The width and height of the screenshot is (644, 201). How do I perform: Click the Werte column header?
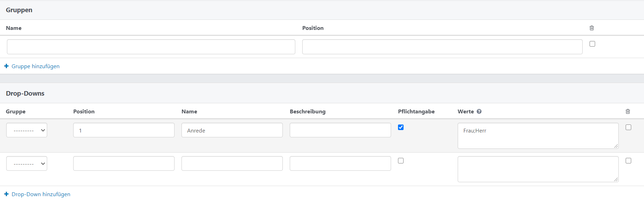pyautogui.click(x=466, y=111)
